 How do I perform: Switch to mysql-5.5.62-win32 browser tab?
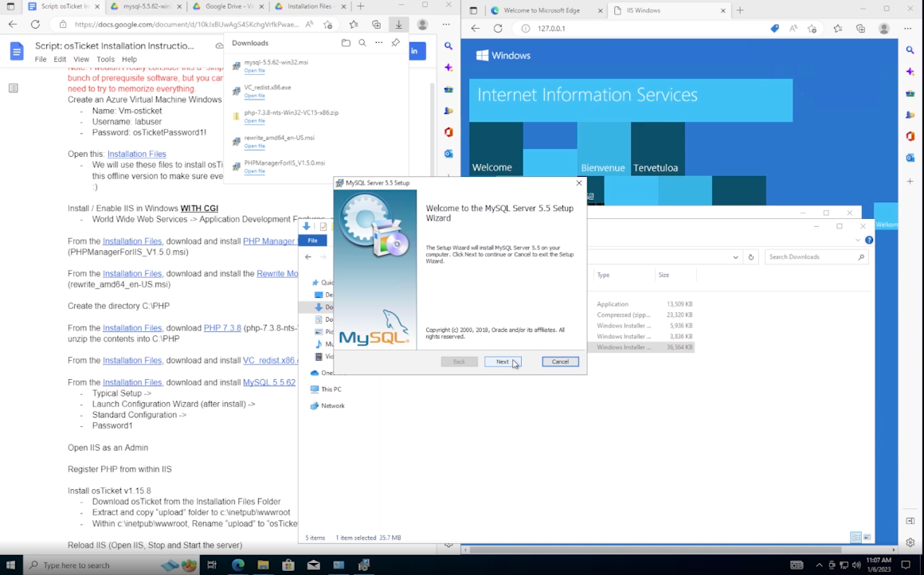coord(144,6)
